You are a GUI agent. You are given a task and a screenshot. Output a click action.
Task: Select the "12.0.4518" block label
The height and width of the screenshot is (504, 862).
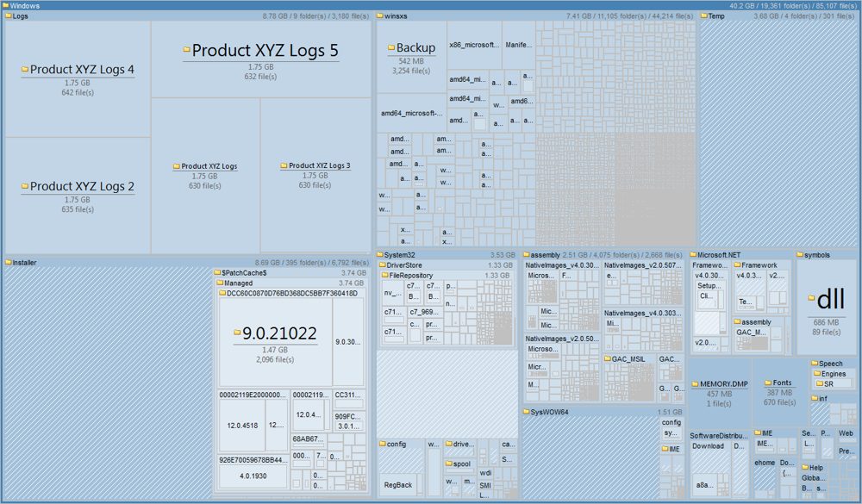(x=242, y=426)
